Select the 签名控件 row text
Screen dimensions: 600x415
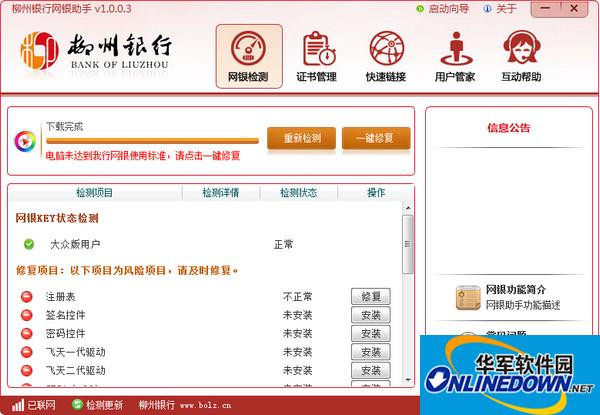point(65,315)
